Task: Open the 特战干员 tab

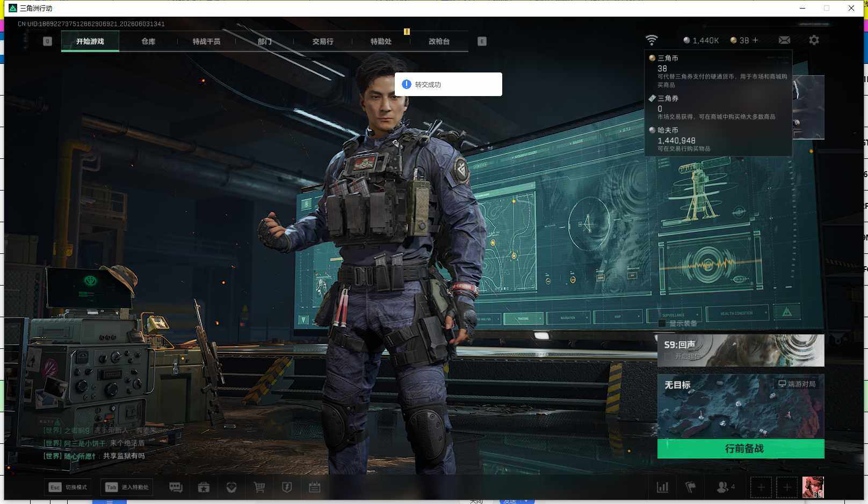Action: (206, 41)
